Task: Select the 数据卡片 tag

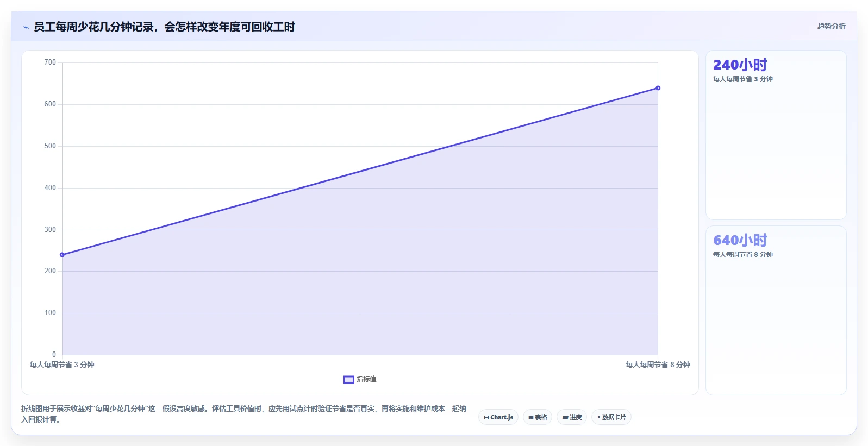Action: (x=611, y=417)
